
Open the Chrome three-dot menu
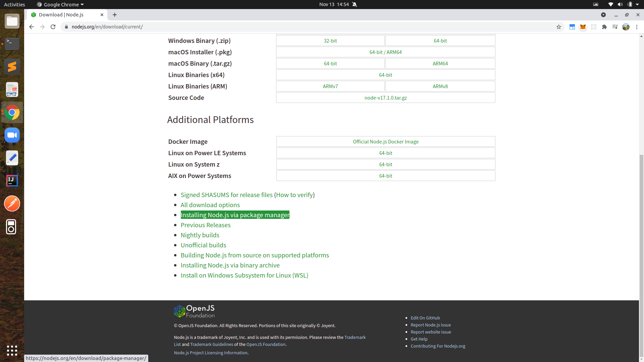[637, 27]
